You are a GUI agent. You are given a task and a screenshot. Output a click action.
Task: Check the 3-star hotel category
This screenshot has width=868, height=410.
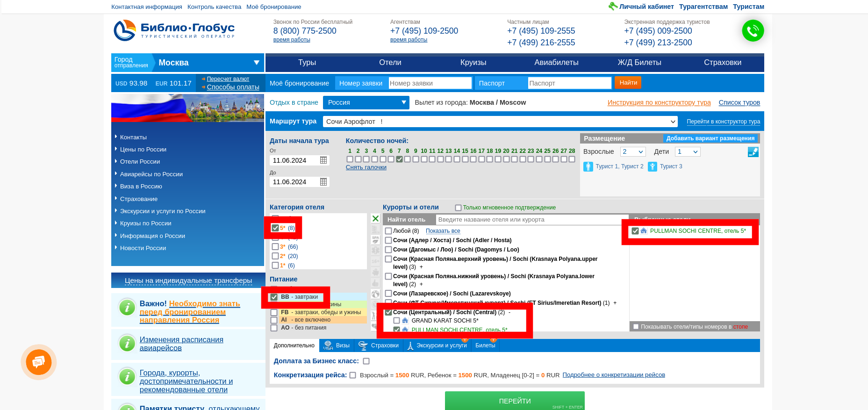coord(275,247)
